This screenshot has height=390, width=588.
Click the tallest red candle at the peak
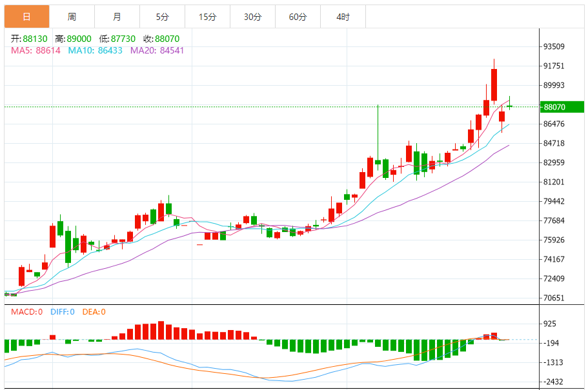point(494,84)
